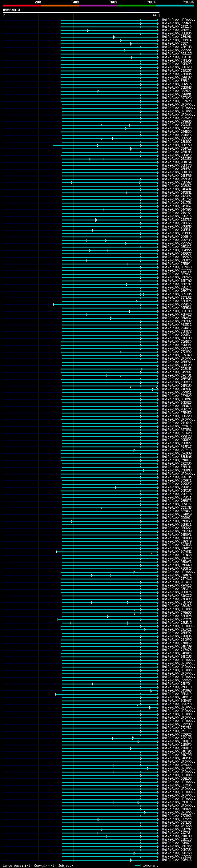Select the UniRef100_Q9M5X0 label
This screenshot has width=197, height=868.
click(x=177, y=128)
